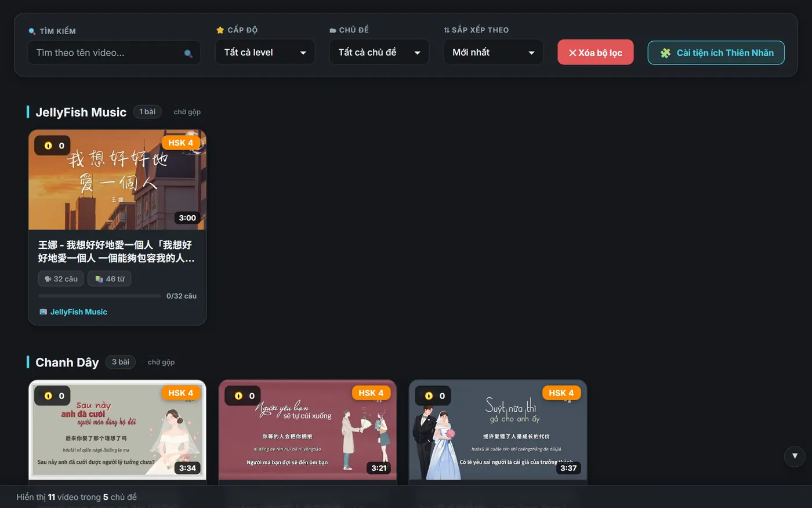Click the 0/32 câu progress bar

(100, 296)
